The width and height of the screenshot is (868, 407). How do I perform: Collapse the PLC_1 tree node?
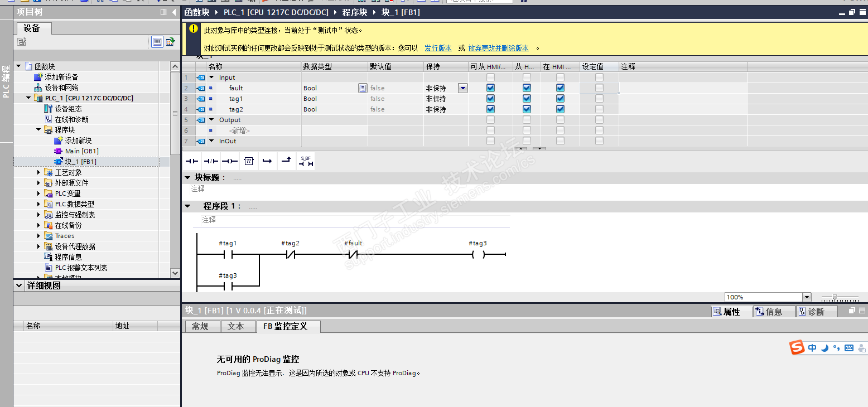(28, 98)
